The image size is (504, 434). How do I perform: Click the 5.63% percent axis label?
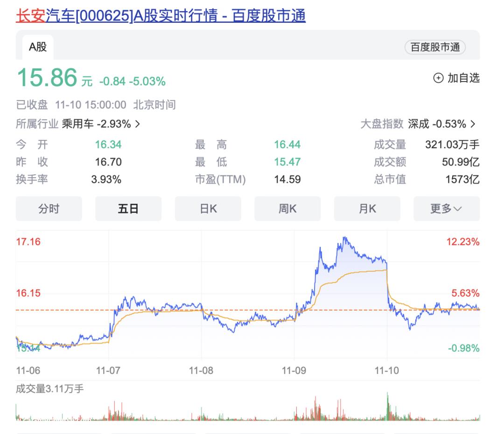pos(465,293)
